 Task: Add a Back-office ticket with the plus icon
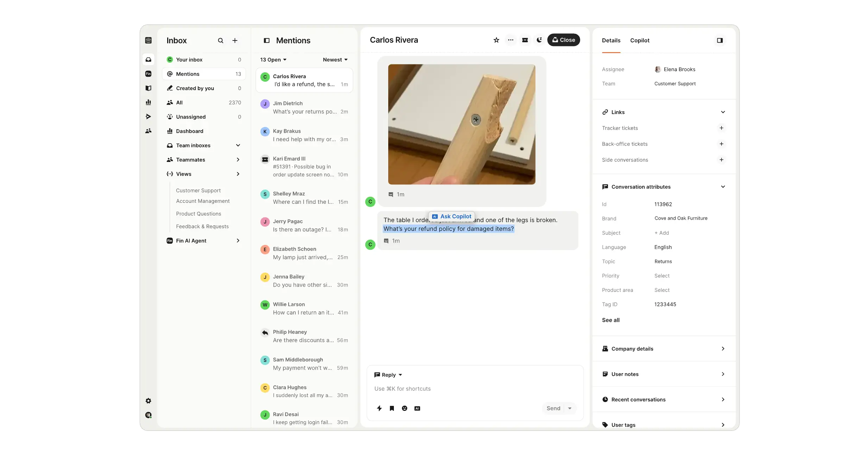pos(721,144)
